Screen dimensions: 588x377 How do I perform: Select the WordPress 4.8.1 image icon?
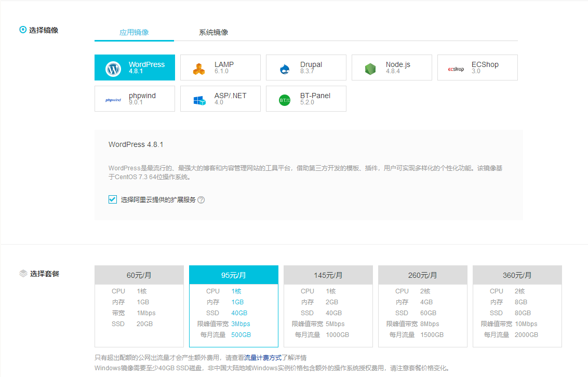coord(113,69)
